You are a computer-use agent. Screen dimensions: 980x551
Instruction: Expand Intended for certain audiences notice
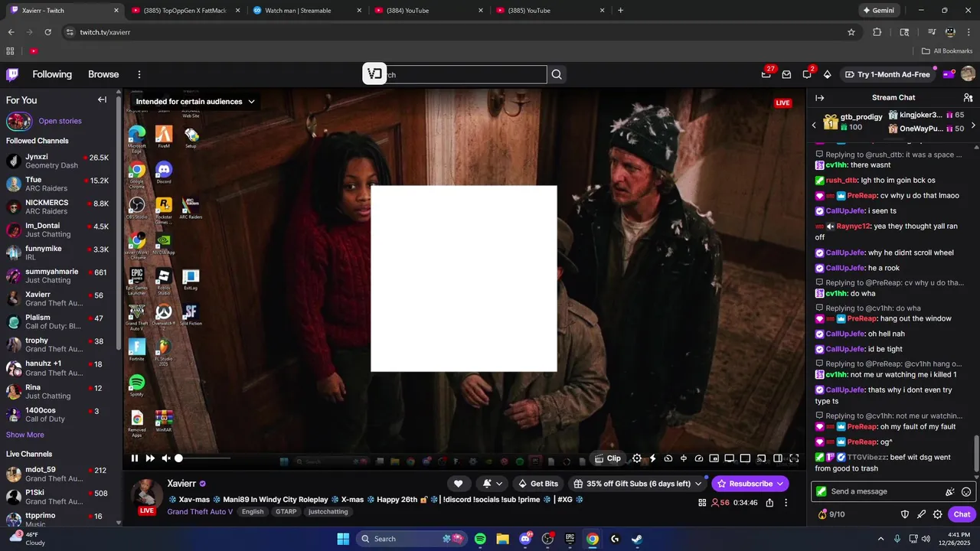coord(195,101)
